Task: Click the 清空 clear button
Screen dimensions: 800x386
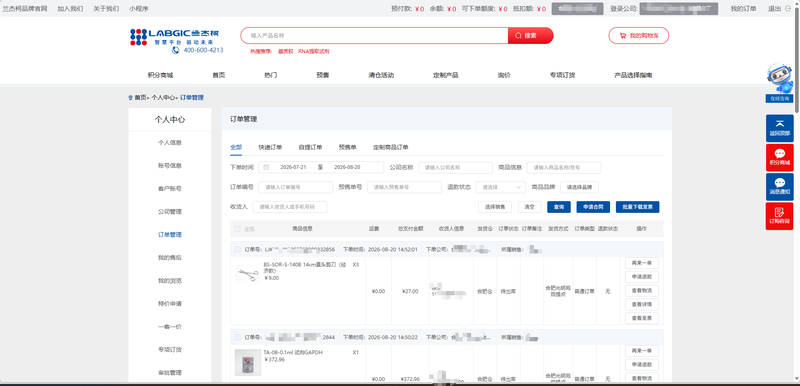Action: point(530,207)
